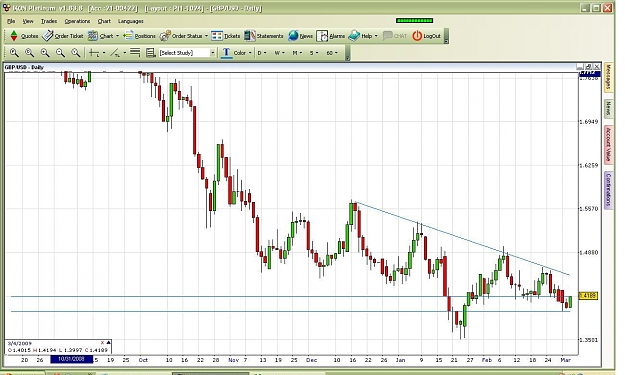Open the Trades menu

click(x=49, y=21)
